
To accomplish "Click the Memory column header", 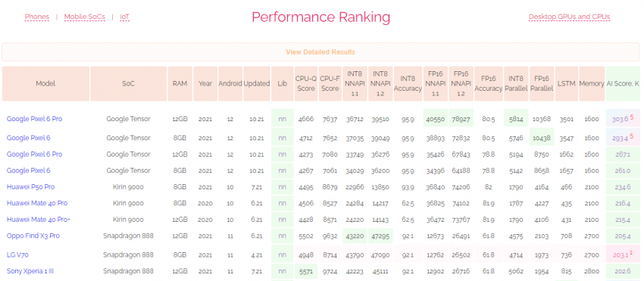I will tap(592, 84).
